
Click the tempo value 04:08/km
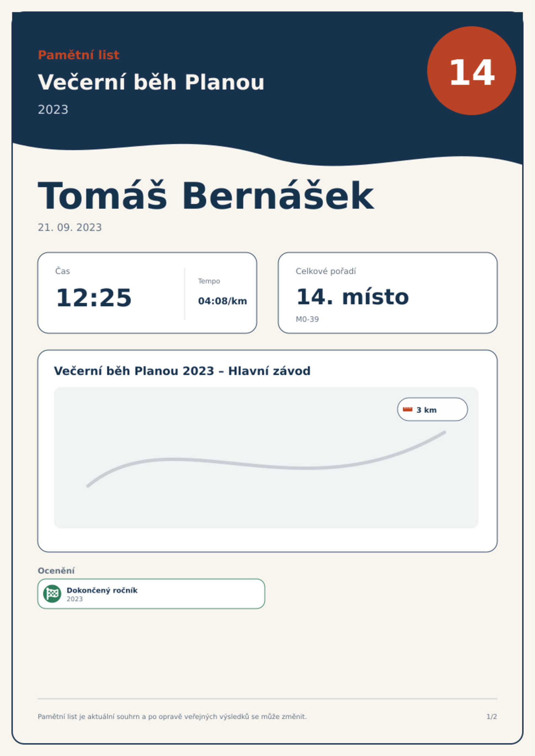[222, 301]
